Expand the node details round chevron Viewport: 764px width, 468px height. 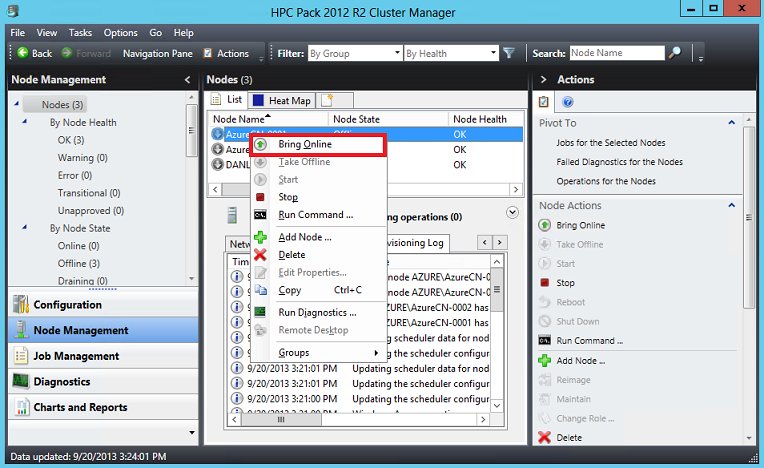click(x=512, y=212)
